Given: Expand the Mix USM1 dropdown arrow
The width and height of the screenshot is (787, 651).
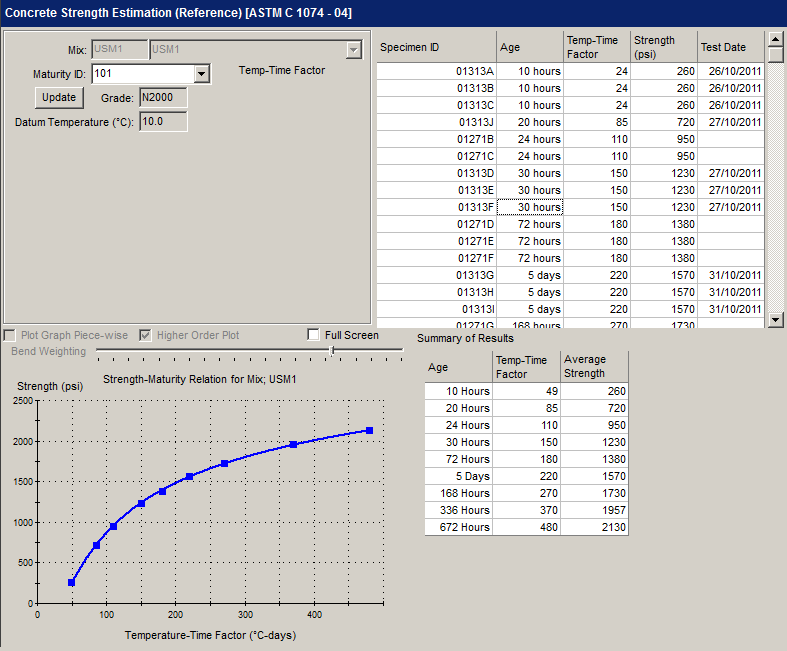Looking at the screenshot, I should pyautogui.click(x=353, y=50).
